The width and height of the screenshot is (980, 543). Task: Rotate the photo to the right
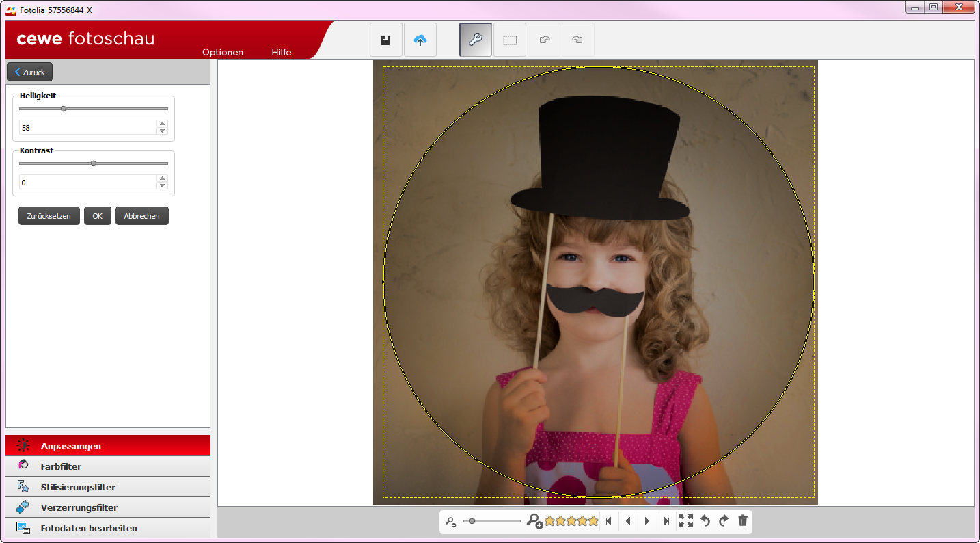[x=724, y=521]
